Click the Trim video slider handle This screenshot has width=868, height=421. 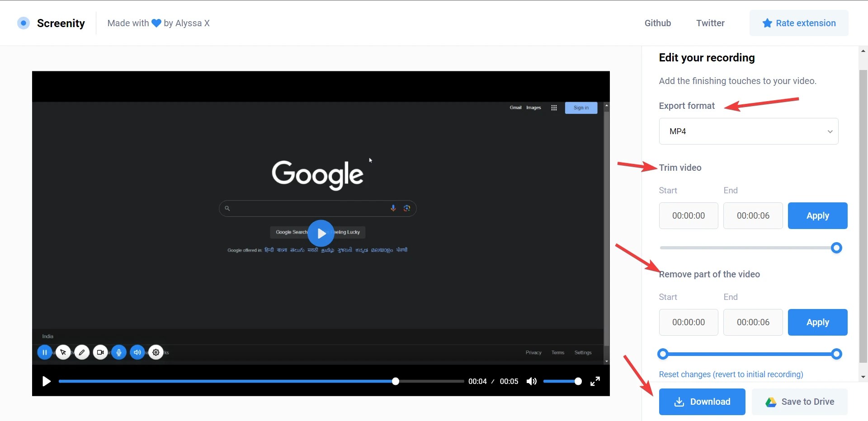[x=836, y=248]
